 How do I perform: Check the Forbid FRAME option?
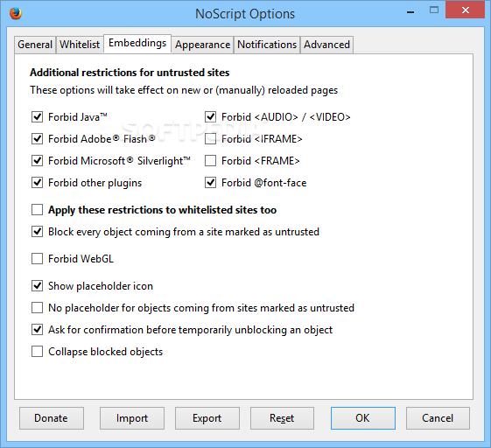210,161
